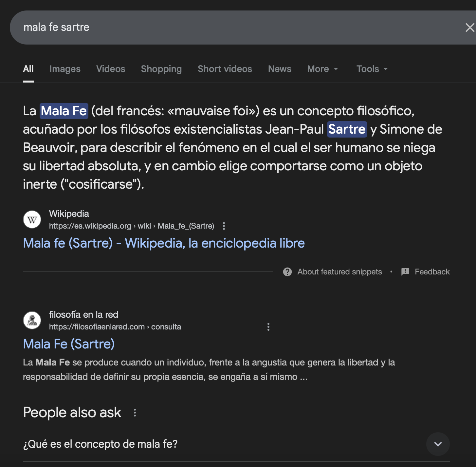
Task: Open the Tools dropdown
Action: (x=372, y=69)
